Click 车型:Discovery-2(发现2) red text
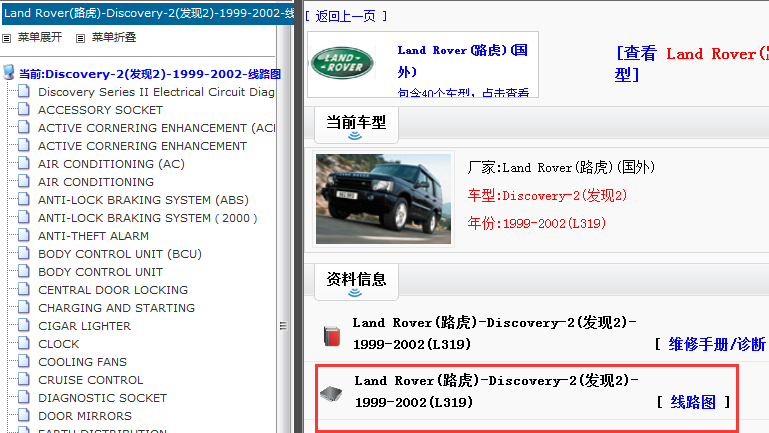Viewport: 769px width, 433px height. pos(547,196)
